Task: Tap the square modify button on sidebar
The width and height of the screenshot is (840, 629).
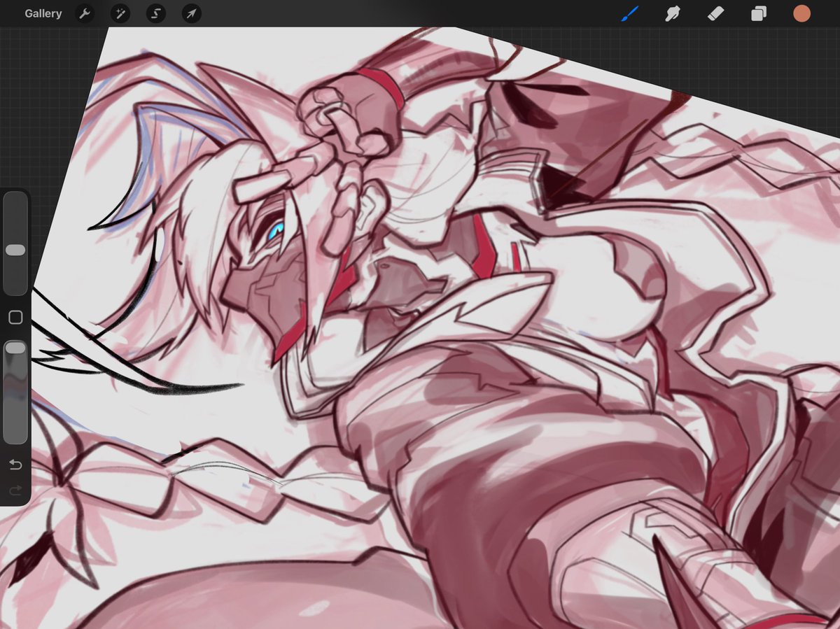Action: [15, 318]
